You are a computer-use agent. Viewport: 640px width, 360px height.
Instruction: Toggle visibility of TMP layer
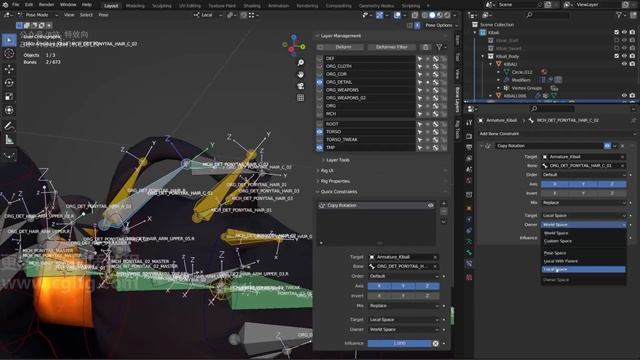pos(320,148)
